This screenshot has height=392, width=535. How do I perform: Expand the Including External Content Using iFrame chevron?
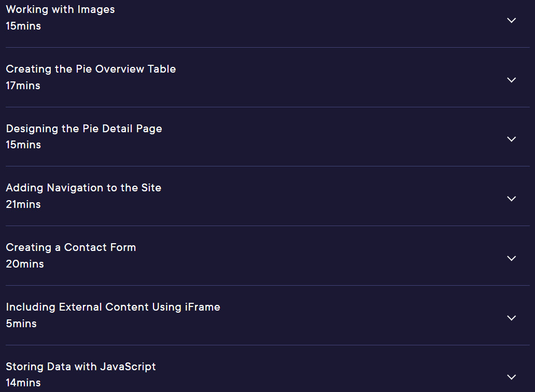coord(511,318)
